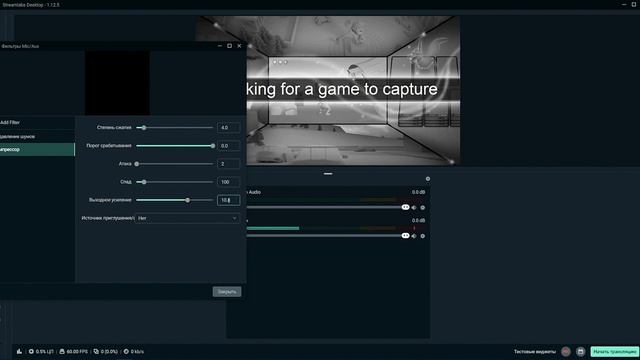
Task: Maximize the filters dialog window
Action: pos(229,46)
